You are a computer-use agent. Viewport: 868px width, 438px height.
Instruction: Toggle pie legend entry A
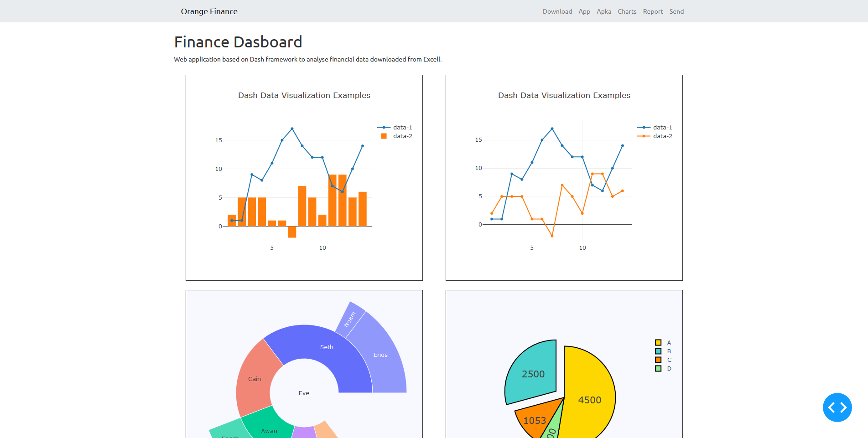click(663, 342)
